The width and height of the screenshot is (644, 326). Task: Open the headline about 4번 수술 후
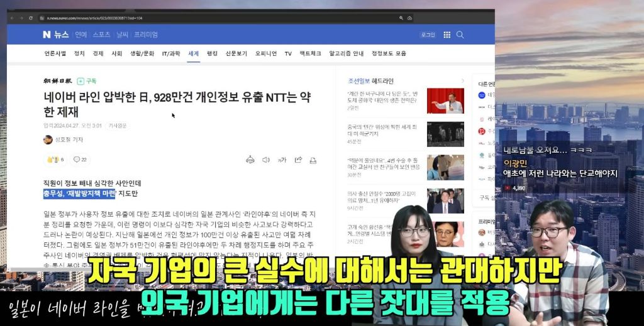click(x=383, y=163)
